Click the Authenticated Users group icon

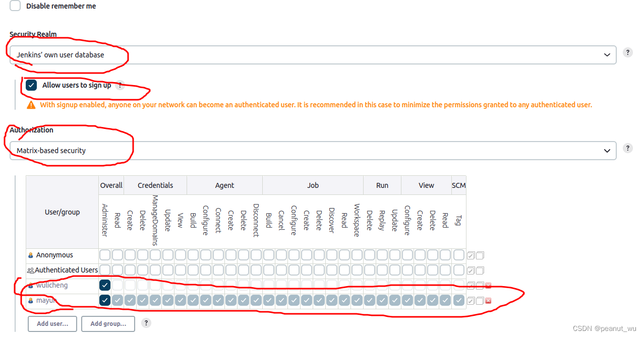[x=31, y=271]
